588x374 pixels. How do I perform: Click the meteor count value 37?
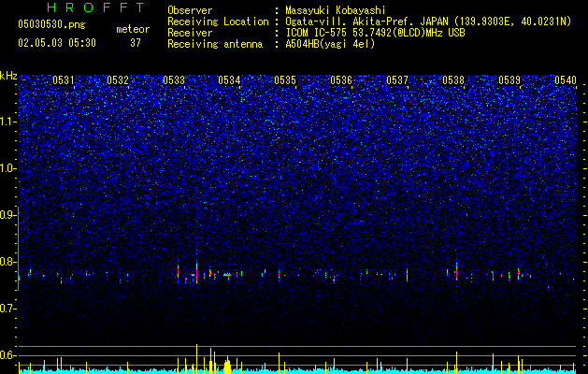tap(136, 43)
